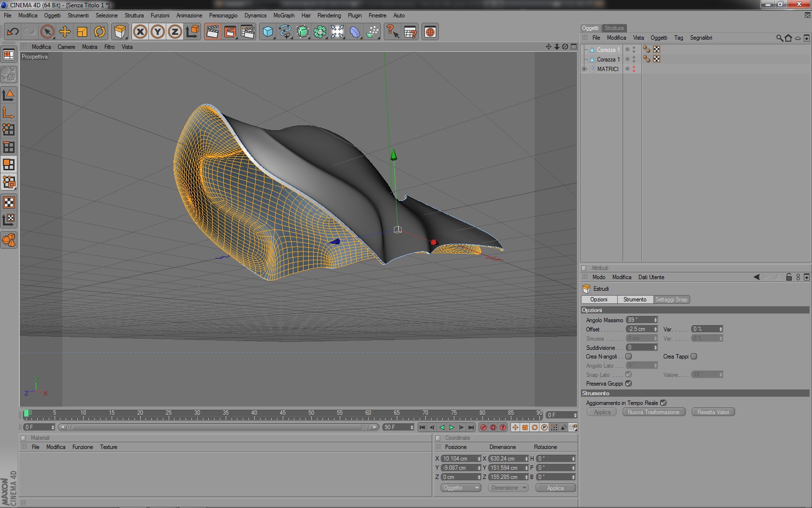Uncheck the Preserva Gruppi checkbox
Image resolution: width=812 pixels, height=508 pixels.
tap(629, 384)
